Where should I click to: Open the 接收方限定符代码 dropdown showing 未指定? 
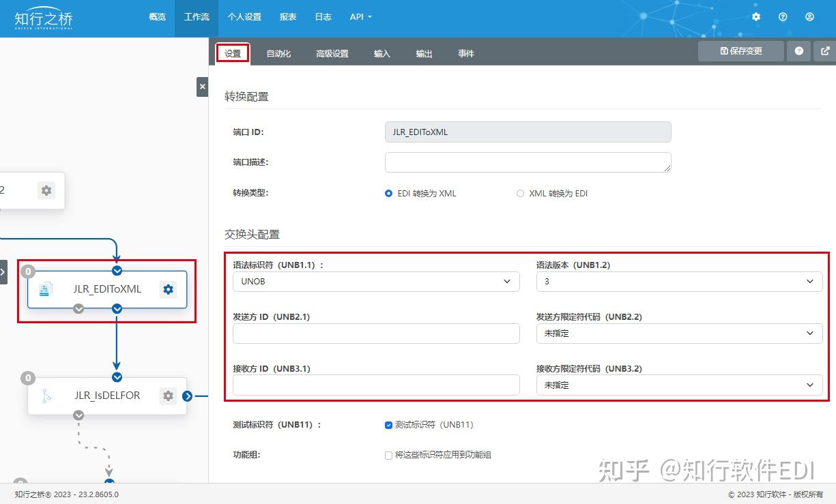[x=679, y=385]
